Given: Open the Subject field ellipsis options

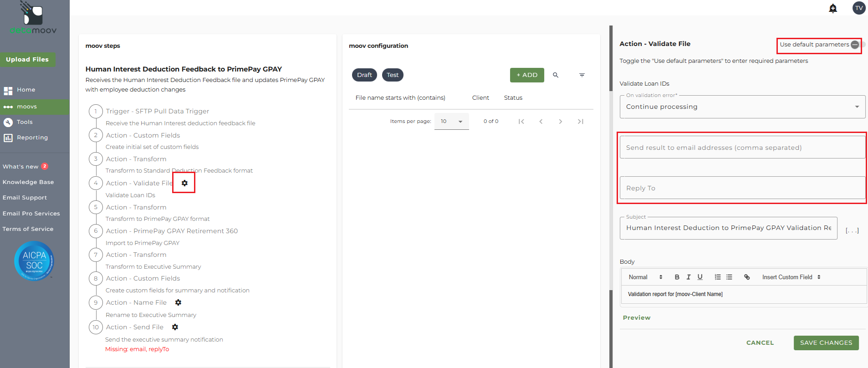Looking at the screenshot, I should [x=852, y=230].
